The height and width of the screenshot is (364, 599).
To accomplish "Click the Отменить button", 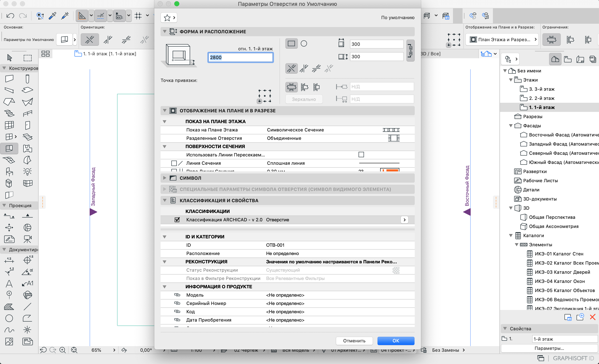I will 354,341.
